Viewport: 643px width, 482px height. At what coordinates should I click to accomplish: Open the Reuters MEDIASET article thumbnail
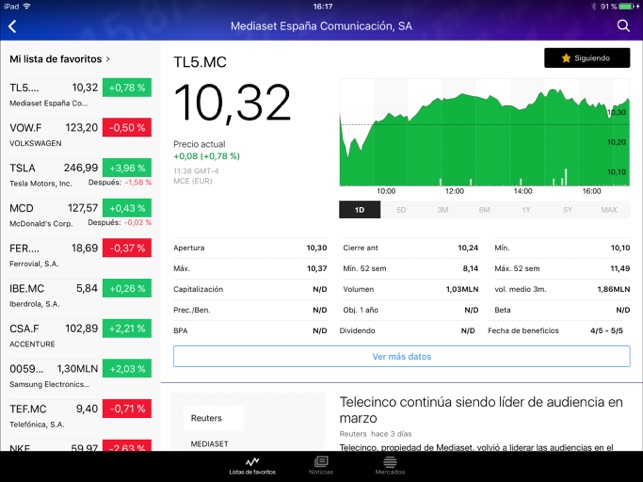(248, 422)
